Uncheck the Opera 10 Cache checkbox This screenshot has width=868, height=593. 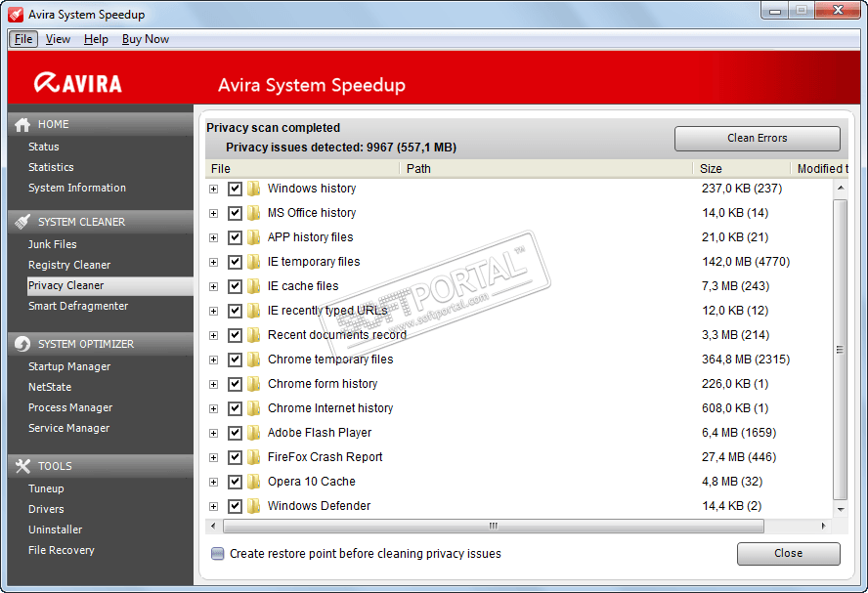tap(235, 482)
